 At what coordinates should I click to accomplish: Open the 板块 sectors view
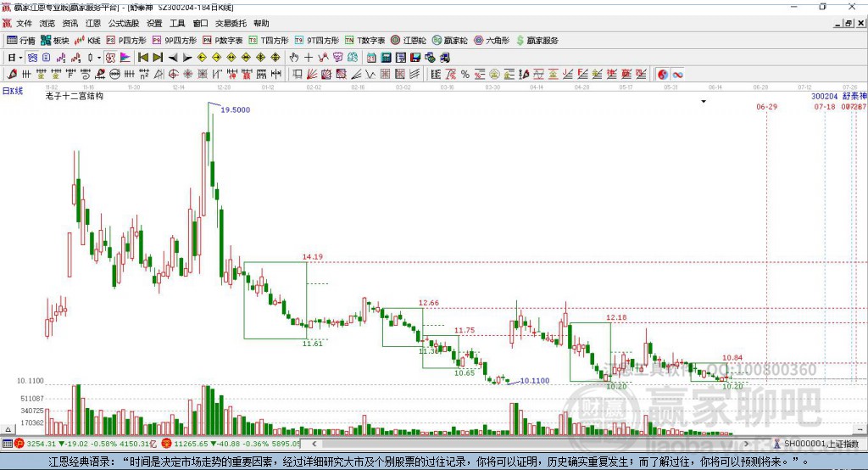(x=54, y=41)
